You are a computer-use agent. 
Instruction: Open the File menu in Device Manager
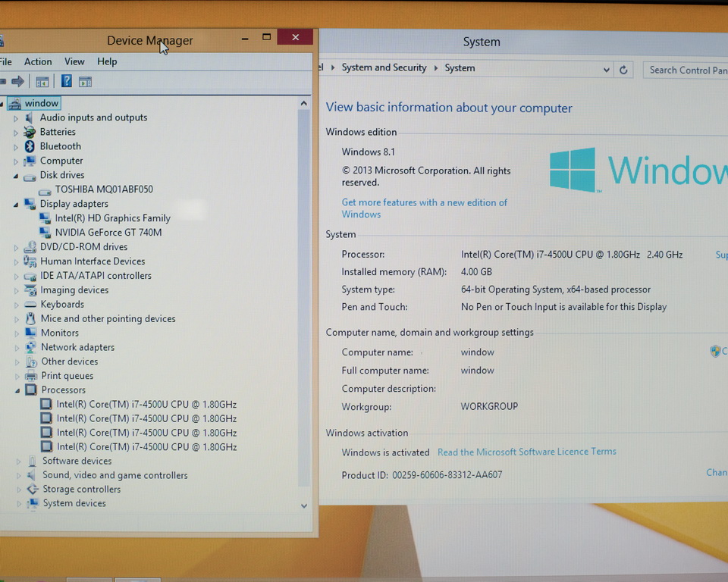click(x=6, y=61)
